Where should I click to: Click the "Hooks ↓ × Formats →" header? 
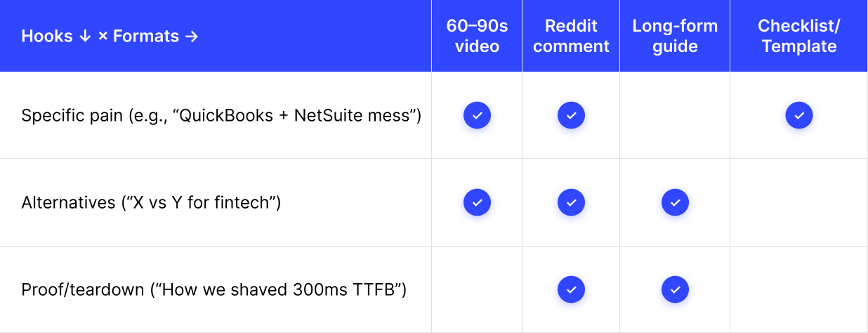point(110,37)
